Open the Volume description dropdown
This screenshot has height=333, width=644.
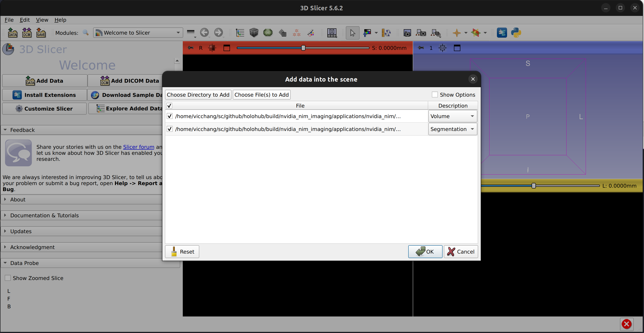tap(452, 116)
